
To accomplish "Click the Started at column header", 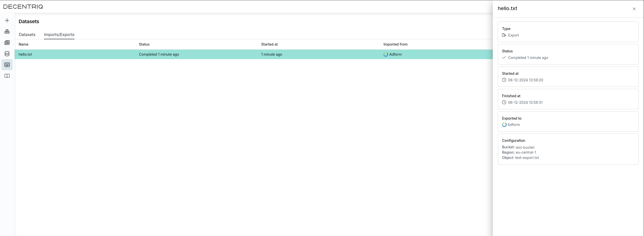I will coord(269,44).
